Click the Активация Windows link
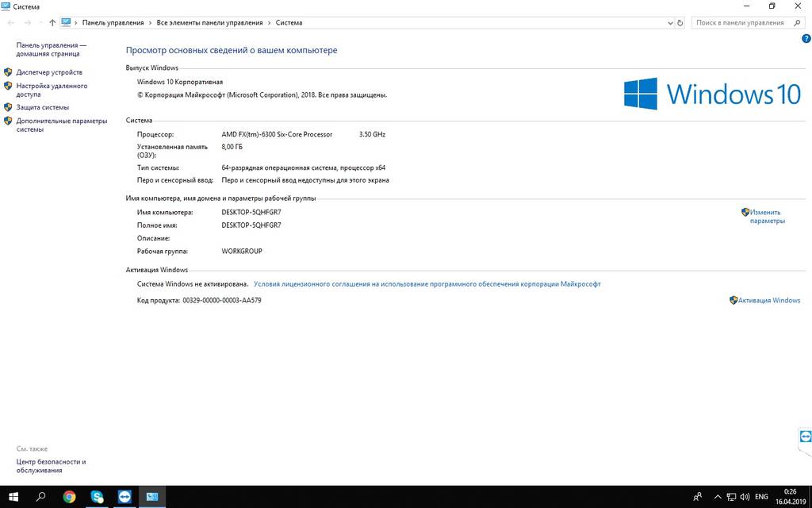This screenshot has width=812, height=508. point(769,300)
